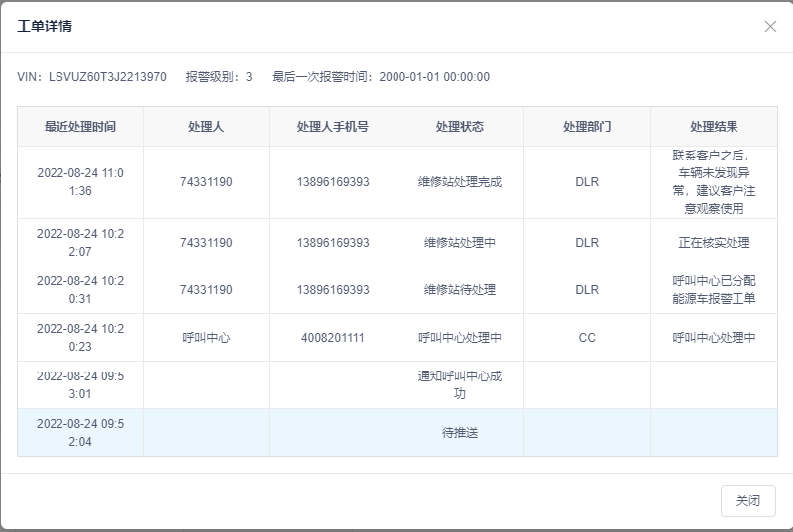
Task: Click the 处理结果 column header
Action: tap(714, 127)
